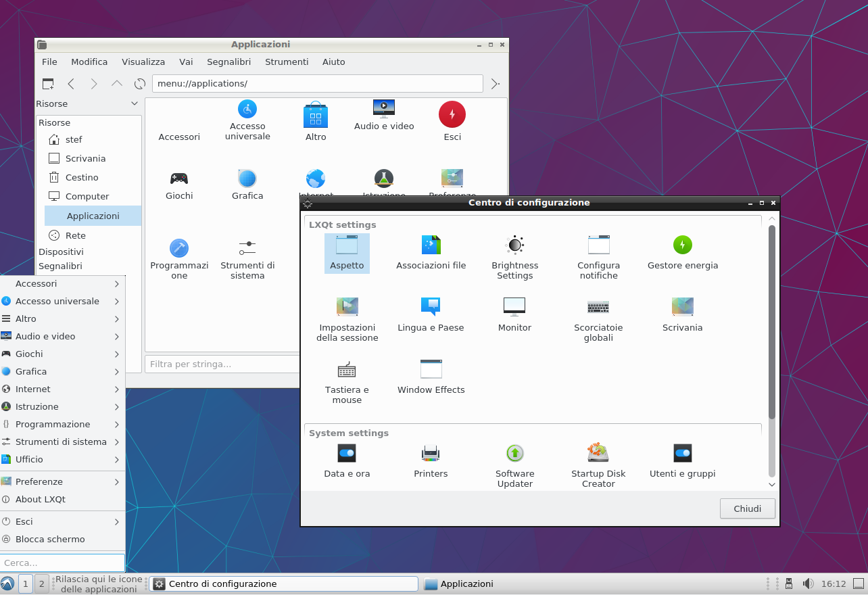
Task: Click the volume icon in system tray
Action: (x=808, y=584)
